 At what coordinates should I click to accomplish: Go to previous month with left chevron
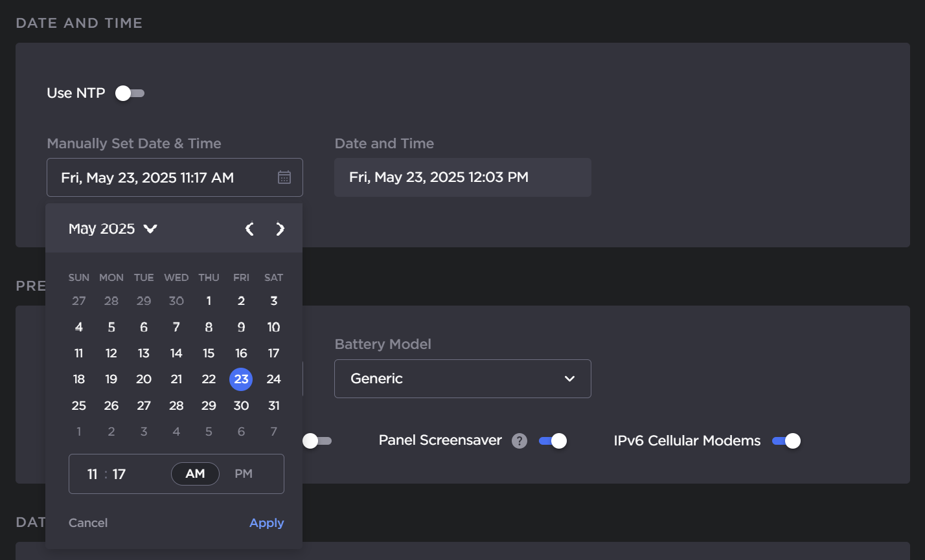249,229
